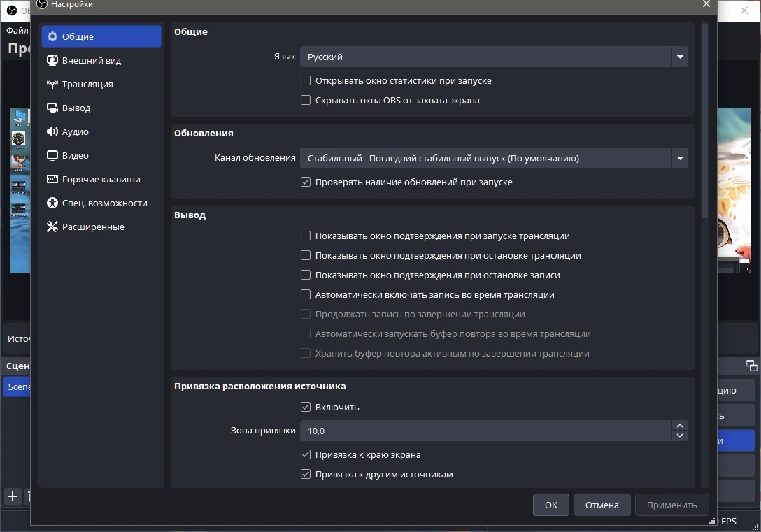Screen dimensions: 761x532
Task: Click the Применить button
Action: tap(671, 505)
